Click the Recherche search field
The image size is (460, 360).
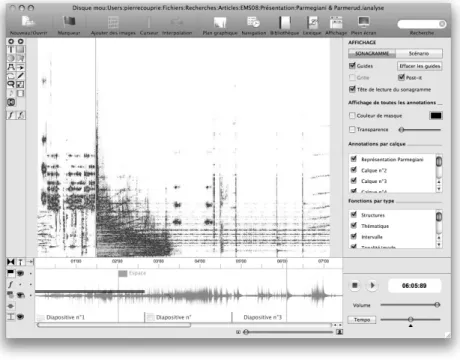point(422,24)
